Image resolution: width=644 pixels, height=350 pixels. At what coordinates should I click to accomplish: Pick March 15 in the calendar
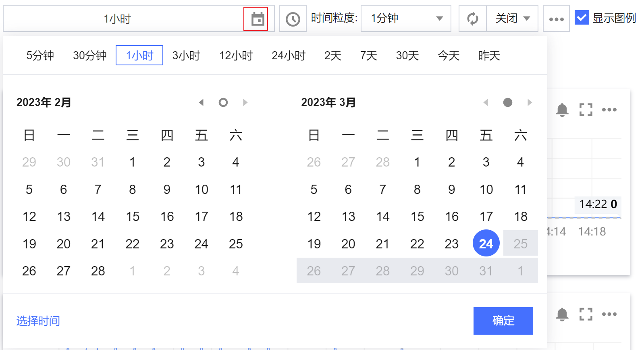click(x=417, y=217)
